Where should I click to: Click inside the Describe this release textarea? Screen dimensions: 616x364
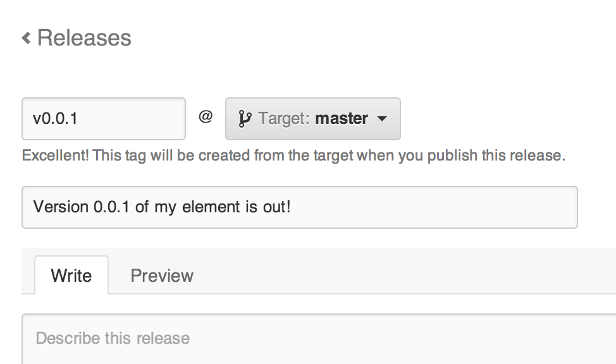coord(299,338)
